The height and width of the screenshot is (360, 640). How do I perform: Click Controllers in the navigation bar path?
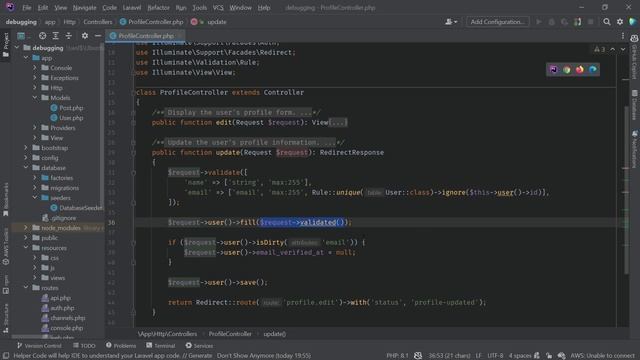pos(98,22)
